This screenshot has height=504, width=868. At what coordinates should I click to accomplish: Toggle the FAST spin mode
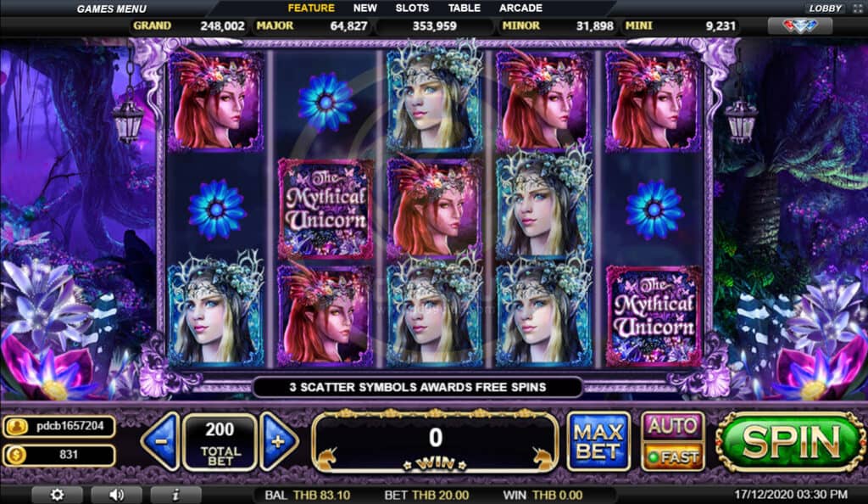point(673,457)
